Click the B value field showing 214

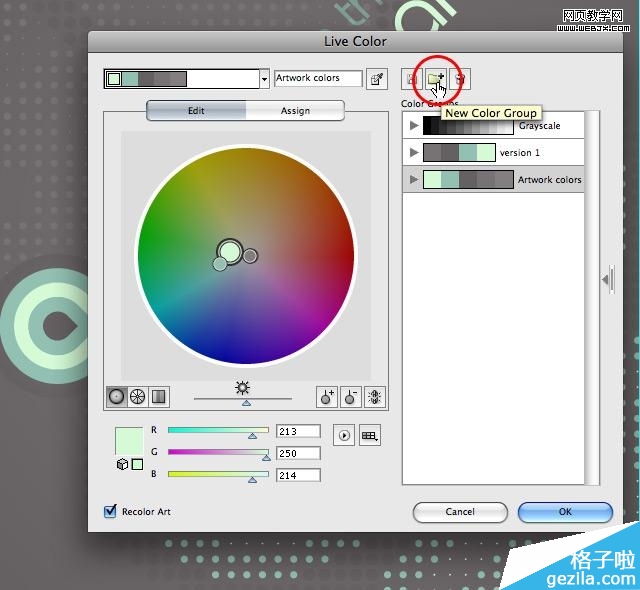[x=298, y=475]
